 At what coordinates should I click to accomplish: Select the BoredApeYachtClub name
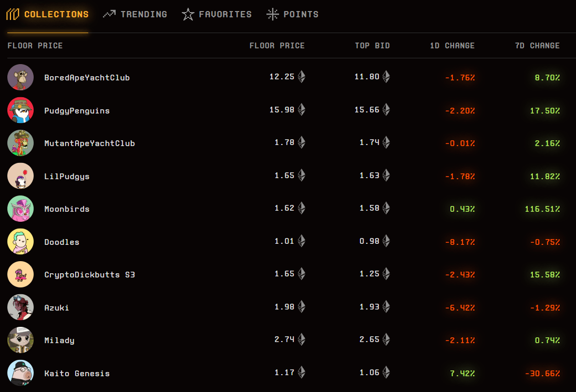tap(87, 78)
